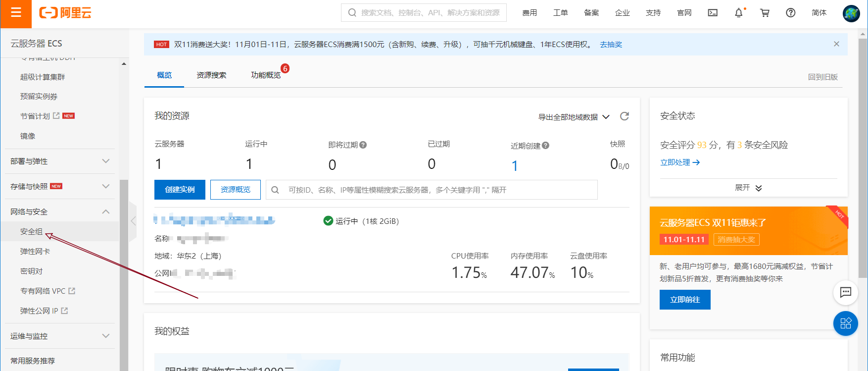
Task: Click the 立即处理 link
Action: (675, 162)
